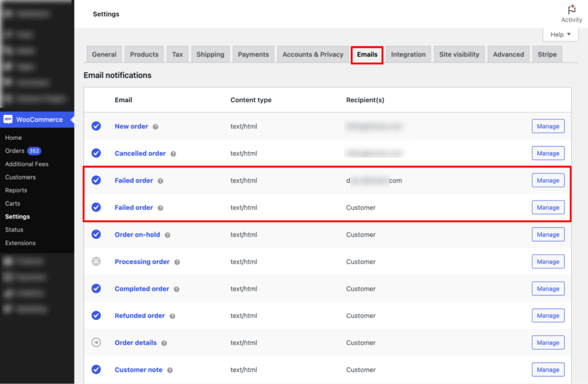Click the Activity flag icon
588x384 pixels.
tap(571, 10)
